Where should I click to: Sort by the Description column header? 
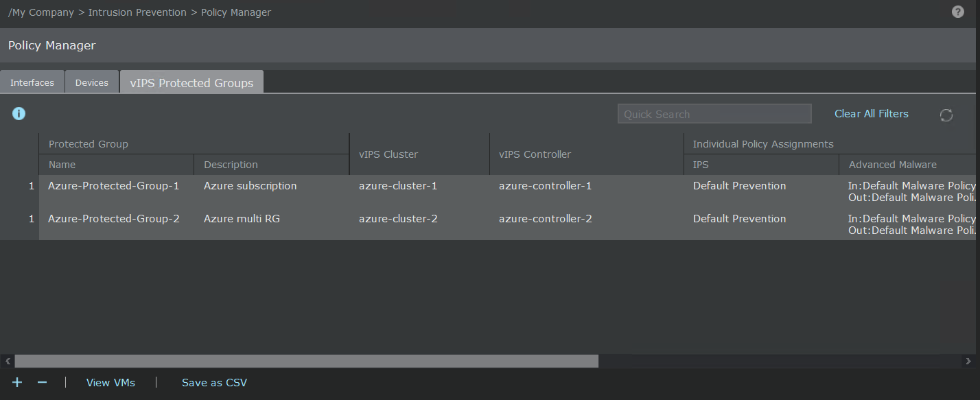(x=272, y=165)
